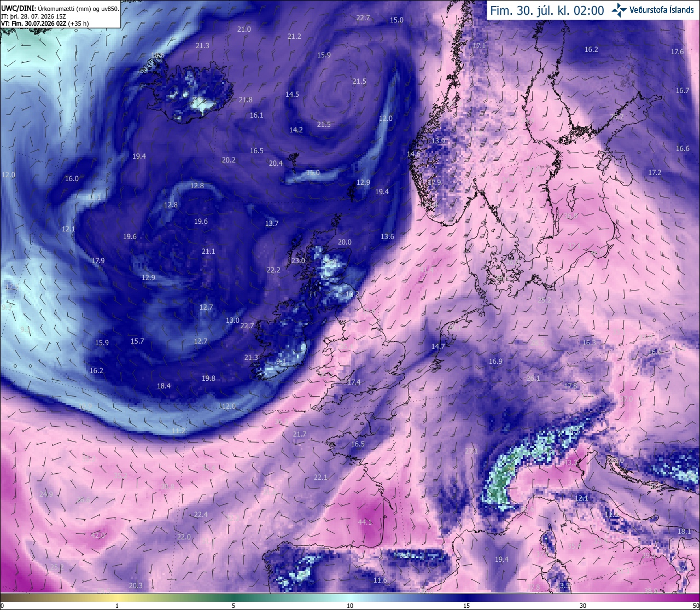Click the 30 tick on the color scale
This screenshot has height=610, width=700.
583,606
